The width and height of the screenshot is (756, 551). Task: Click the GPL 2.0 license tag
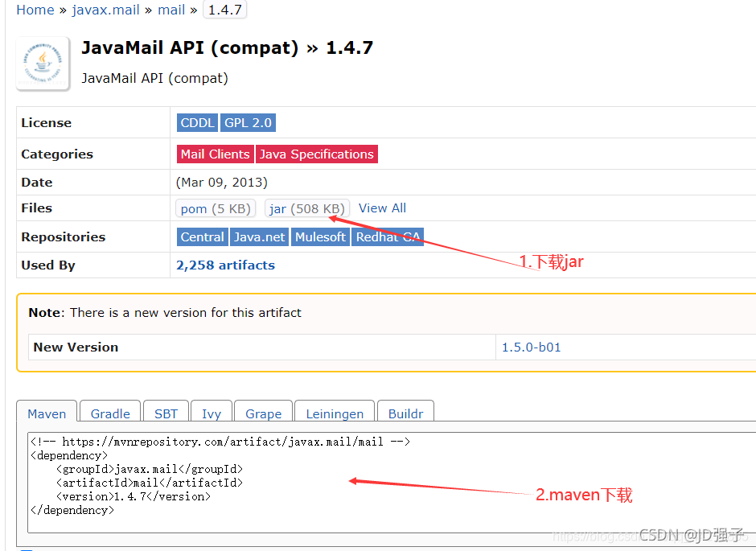tap(248, 122)
